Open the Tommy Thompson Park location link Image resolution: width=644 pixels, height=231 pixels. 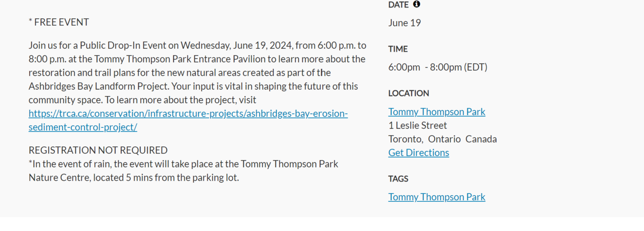point(436,112)
